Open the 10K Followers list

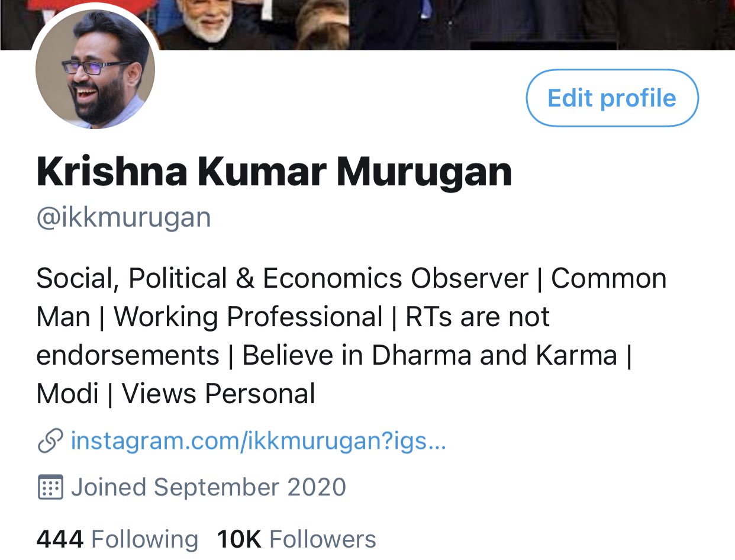click(296, 539)
